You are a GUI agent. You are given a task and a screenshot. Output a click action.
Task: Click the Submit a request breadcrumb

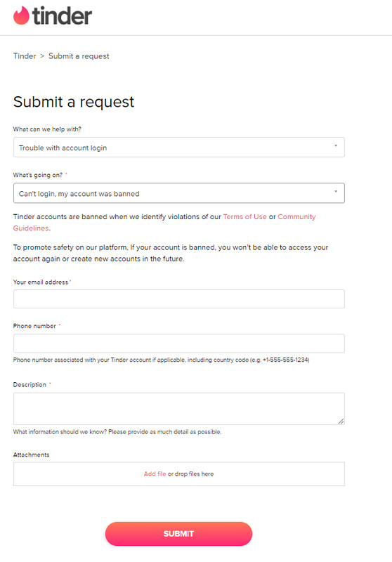point(79,56)
